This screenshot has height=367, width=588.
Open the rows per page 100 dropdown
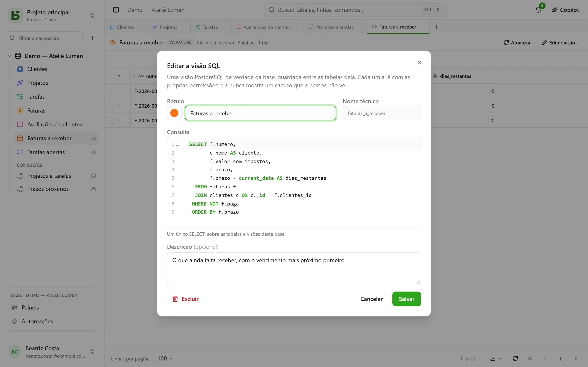click(x=165, y=358)
